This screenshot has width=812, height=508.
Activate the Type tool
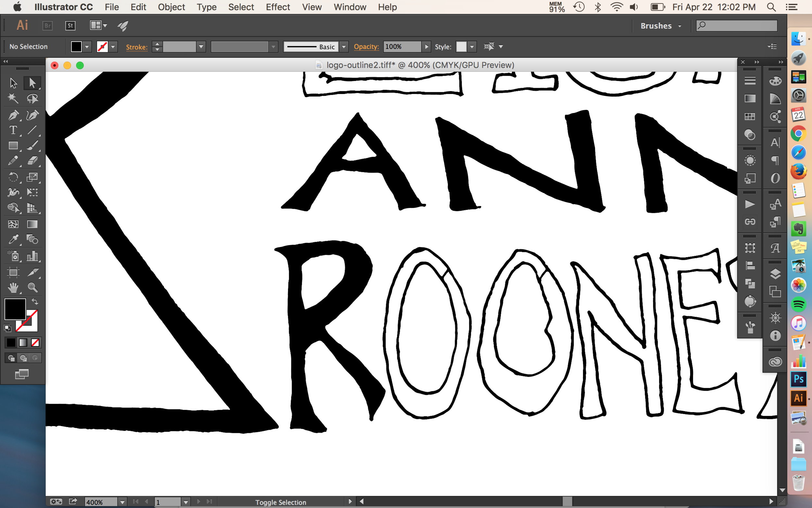click(13, 130)
